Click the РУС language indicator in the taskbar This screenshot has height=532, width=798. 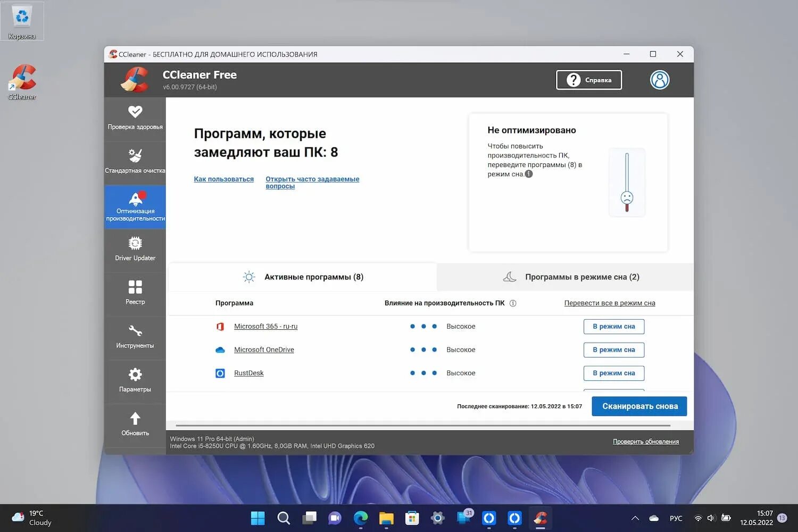click(676, 518)
